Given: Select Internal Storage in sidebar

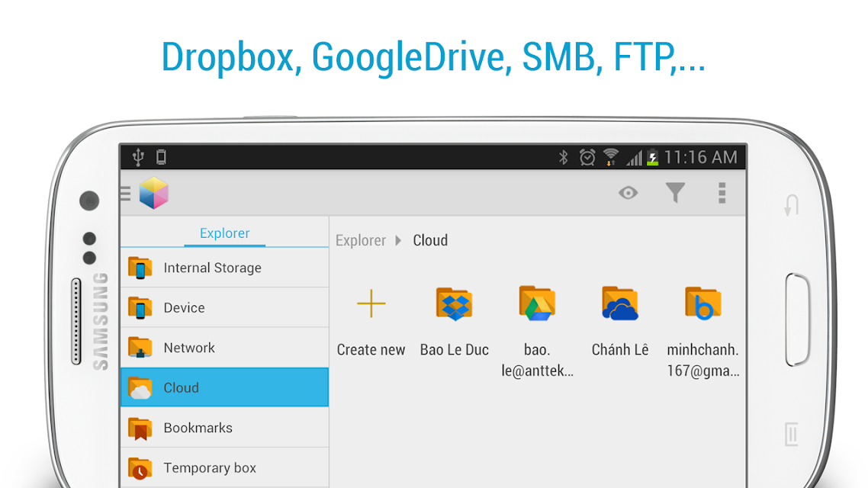Looking at the screenshot, I should click(225, 268).
